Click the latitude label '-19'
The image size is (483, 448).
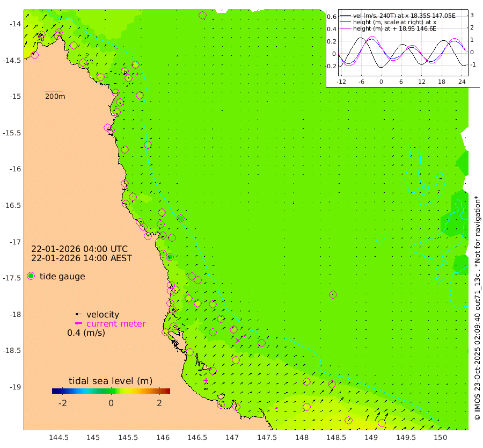click(x=15, y=387)
